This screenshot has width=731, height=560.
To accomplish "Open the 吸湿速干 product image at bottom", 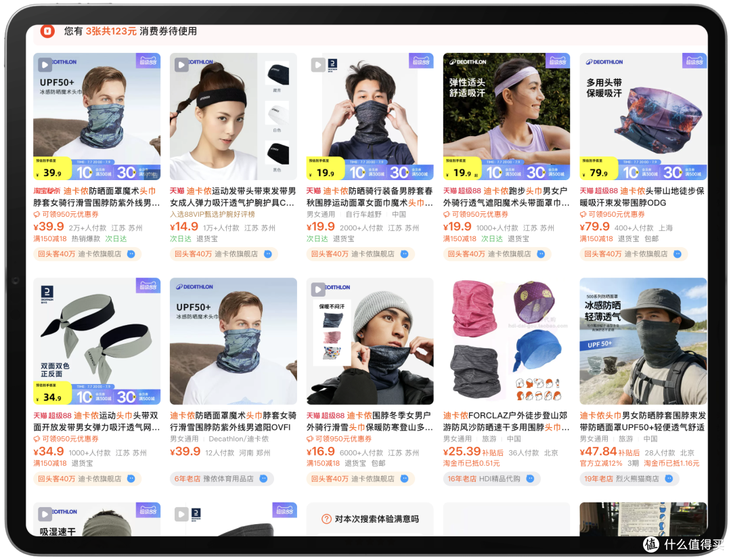I will [97, 519].
